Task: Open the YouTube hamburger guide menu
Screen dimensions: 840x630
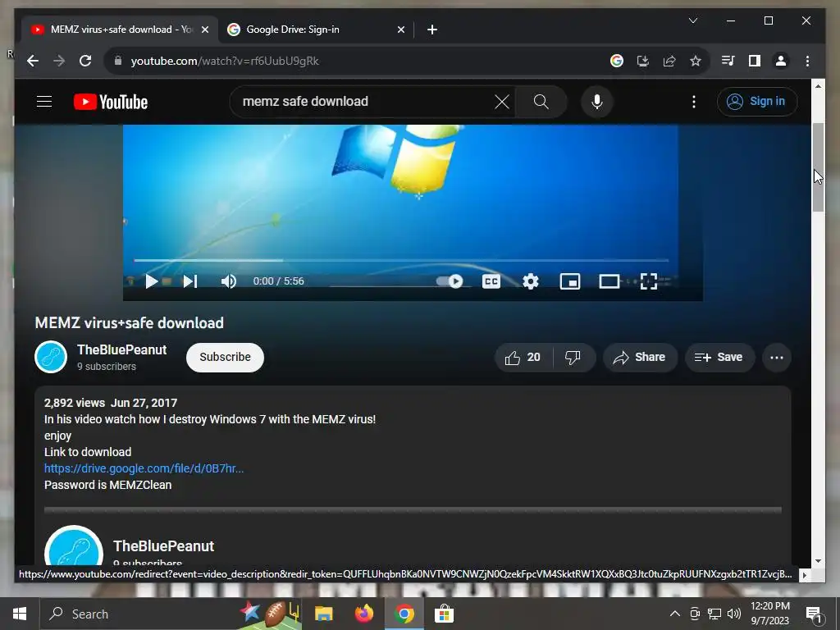Action: click(x=44, y=101)
